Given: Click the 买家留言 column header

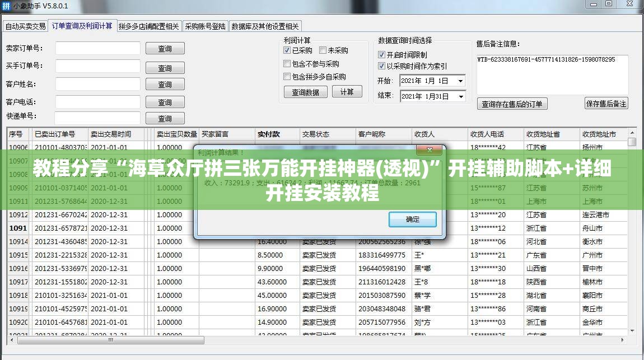Looking at the screenshot, I should point(227,134).
